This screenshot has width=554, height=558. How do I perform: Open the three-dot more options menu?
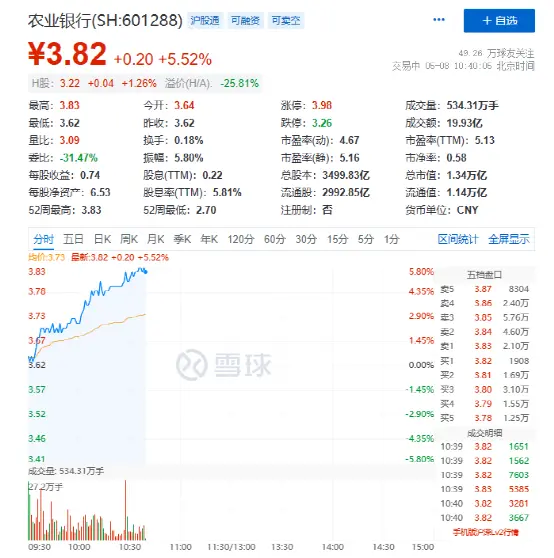point(439,20)
